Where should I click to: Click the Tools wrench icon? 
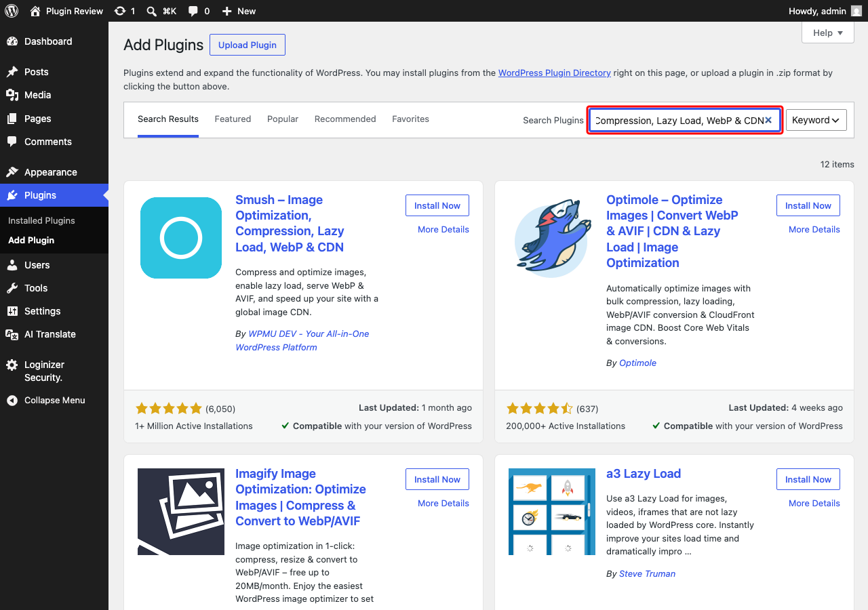(x=12, y=288)
